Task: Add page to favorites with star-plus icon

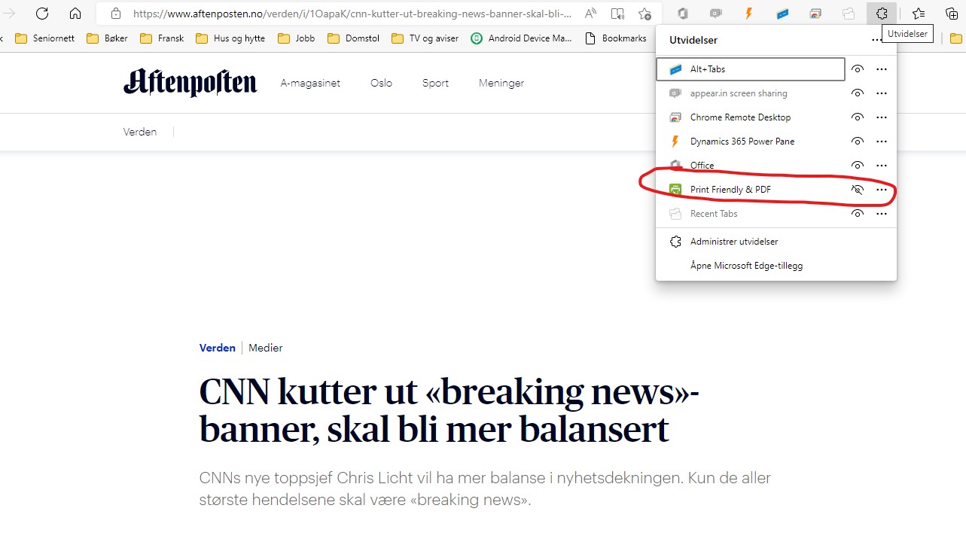Action: coord(645,13)
